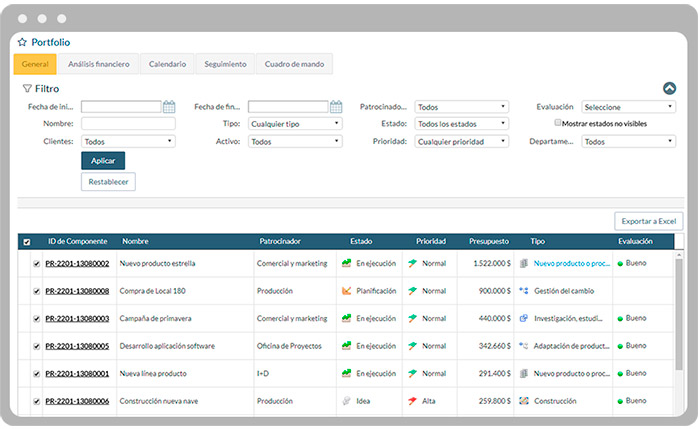The width and height of the screenshot is (698, 429).
Task: Click the Filtro funnel icon
Action: tap(27, 88)
